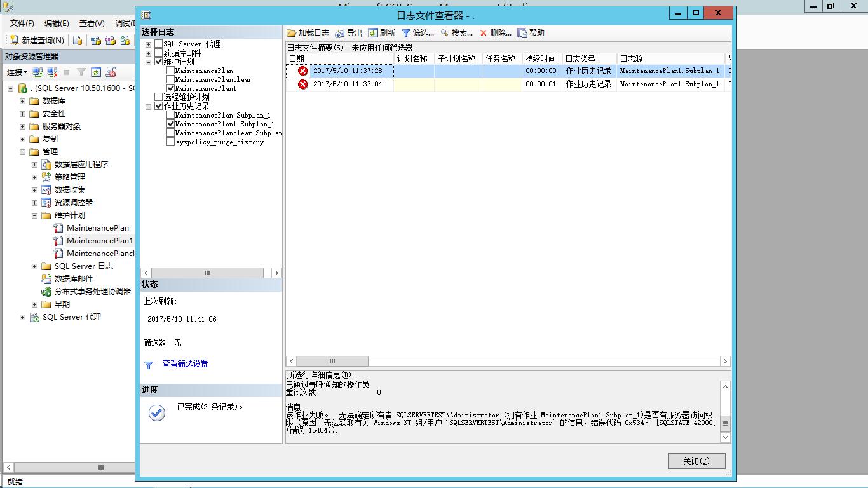Click the 关闭(C) button
The image size is (868, 488).
[696, 461]
